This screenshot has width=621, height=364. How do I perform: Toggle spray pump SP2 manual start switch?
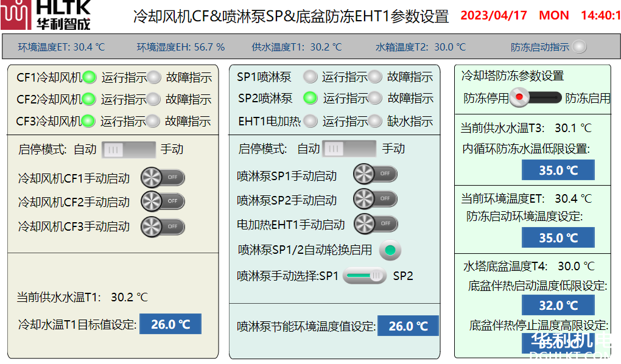pyautogui.click(x=375, y=198)
